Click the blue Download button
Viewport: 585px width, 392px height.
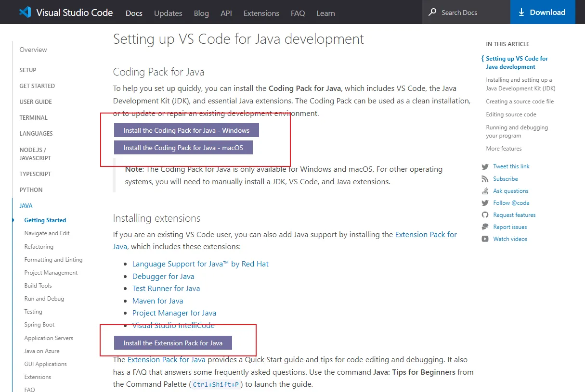click(543, 12)
